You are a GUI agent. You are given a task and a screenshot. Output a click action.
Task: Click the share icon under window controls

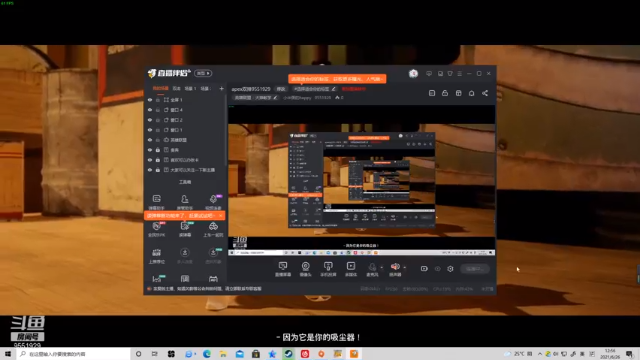pyautogui.click(x=484, y=93)
